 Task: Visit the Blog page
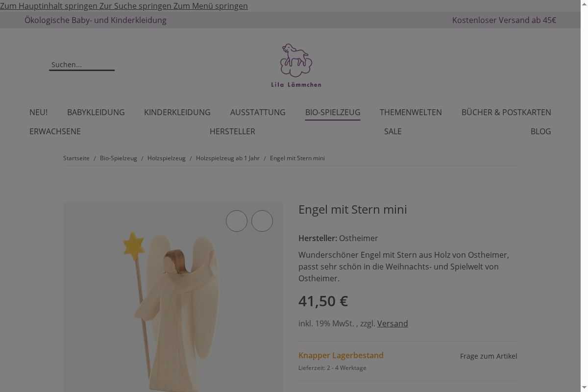pos(540,131)
